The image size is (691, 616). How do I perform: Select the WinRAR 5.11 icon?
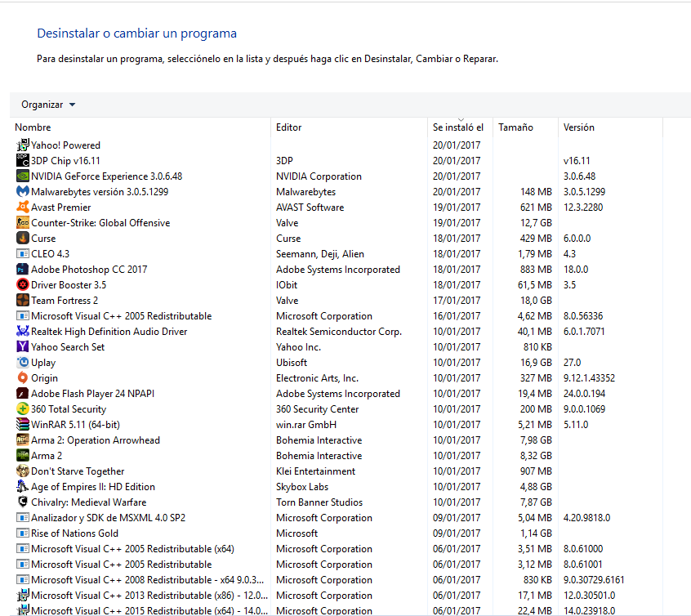click(x=23, y=425)
